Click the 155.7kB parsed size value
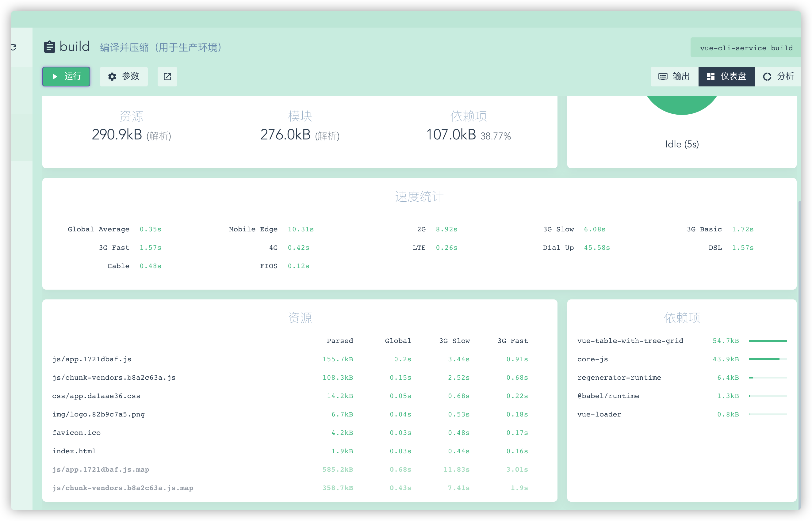This screenshot has height=521, width=812. coord(337,359)
